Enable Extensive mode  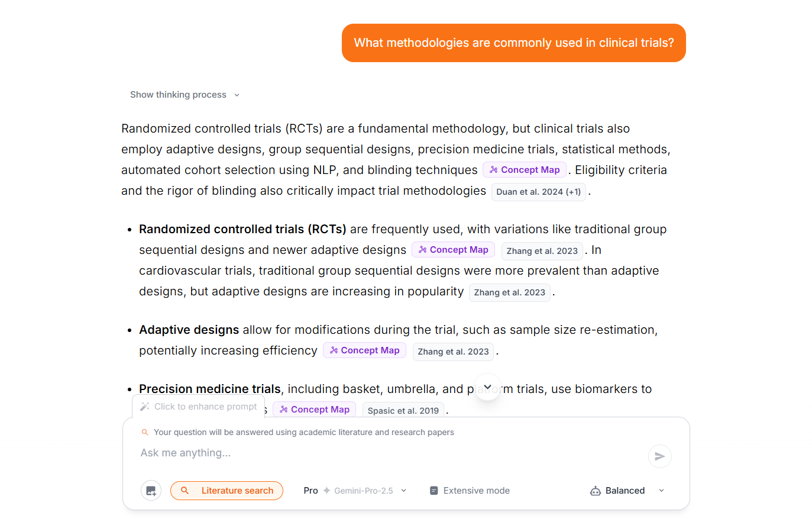(470, 490)
